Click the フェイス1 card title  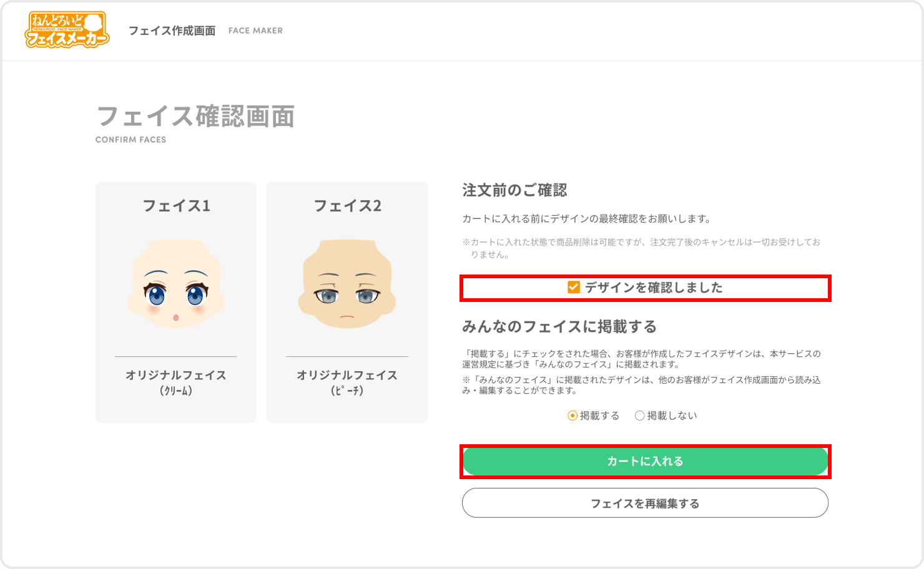pos(176,206)
